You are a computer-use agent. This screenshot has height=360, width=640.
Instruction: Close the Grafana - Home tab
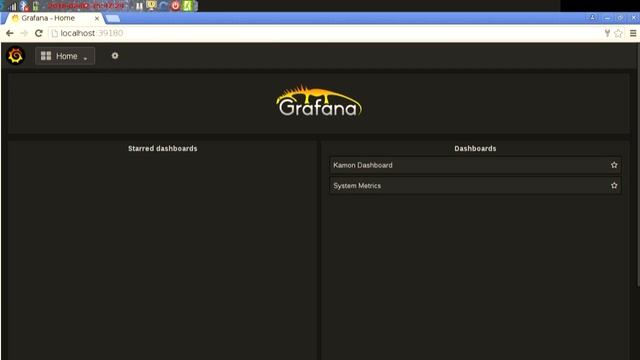[x=97, y=18]
